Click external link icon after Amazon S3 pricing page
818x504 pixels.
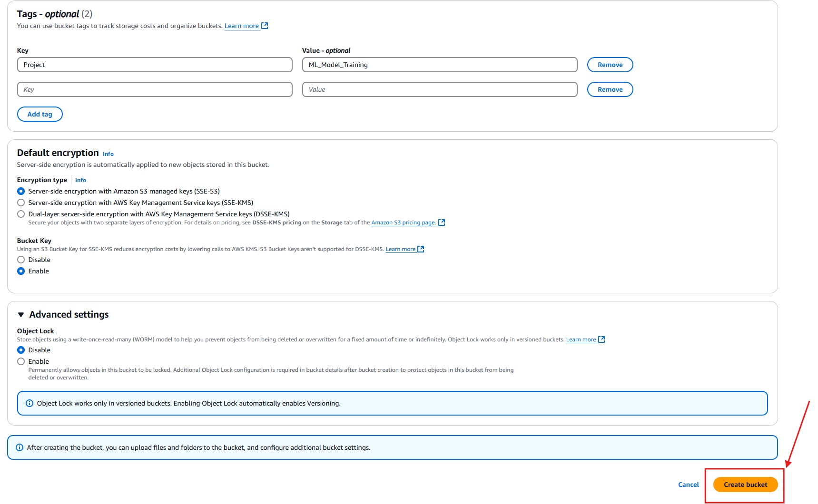tap(442, 223)
